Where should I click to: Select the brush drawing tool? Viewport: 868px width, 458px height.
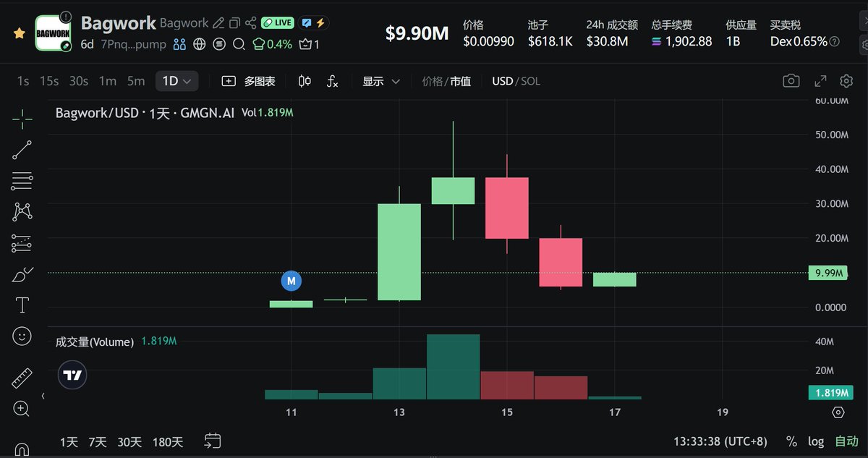tap(22, 274)
